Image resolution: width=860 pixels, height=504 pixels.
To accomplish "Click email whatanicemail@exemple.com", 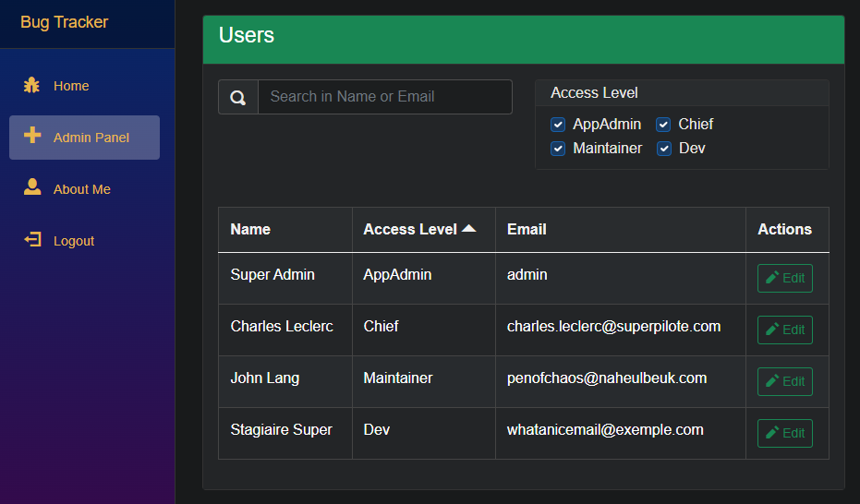I will [605, 429].
